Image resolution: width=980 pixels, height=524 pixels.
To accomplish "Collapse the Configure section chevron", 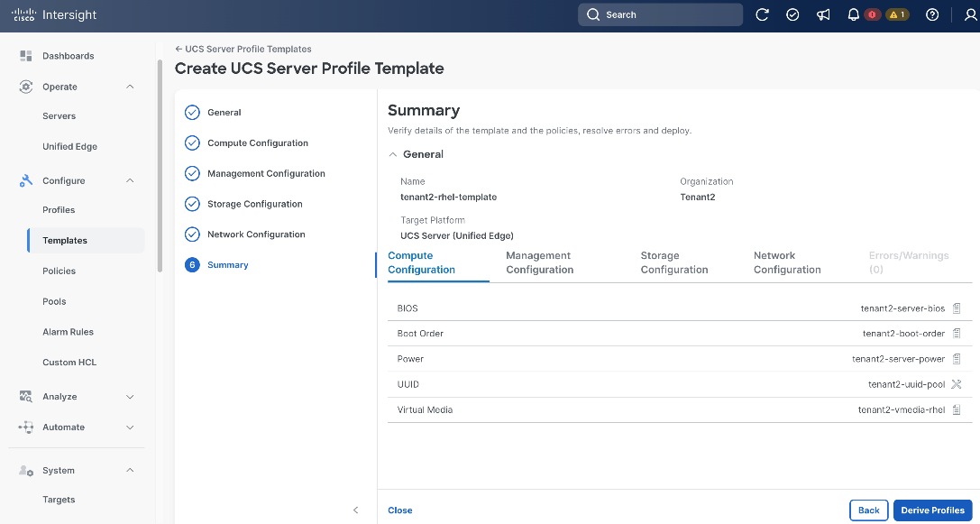I will 130,180.
